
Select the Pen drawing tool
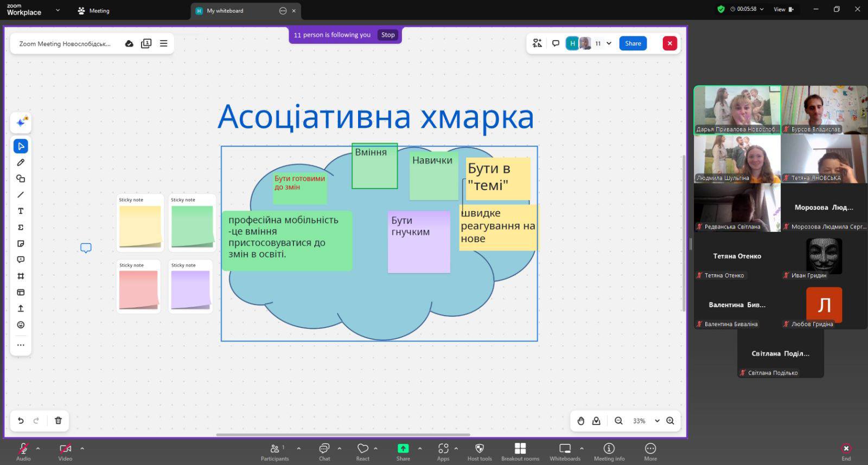pyautogui.click(x=21, y=163)
